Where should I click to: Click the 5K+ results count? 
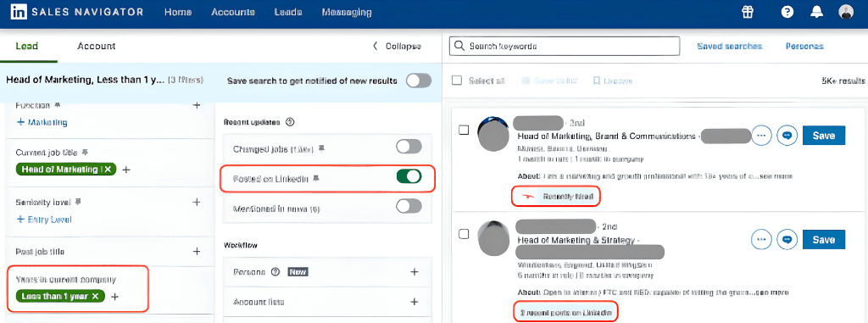843,81
